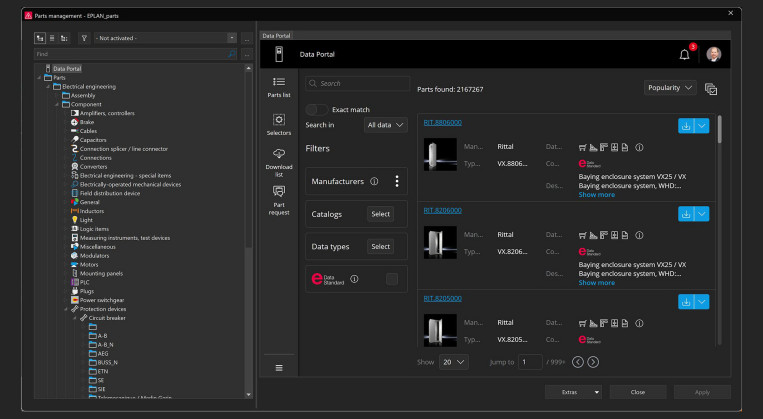Open the notifications bell
Image resolution: width=763 pixels, height=419 pixels.
[684, 54]
